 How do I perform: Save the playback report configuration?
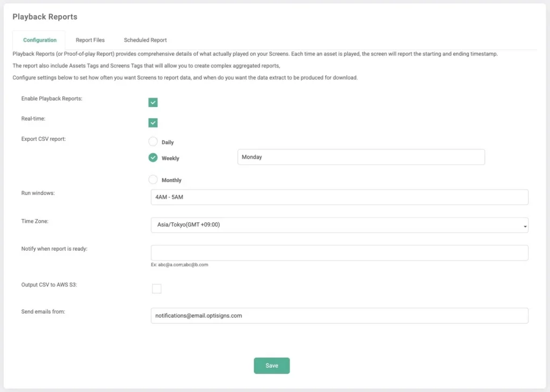click(272, 366)
